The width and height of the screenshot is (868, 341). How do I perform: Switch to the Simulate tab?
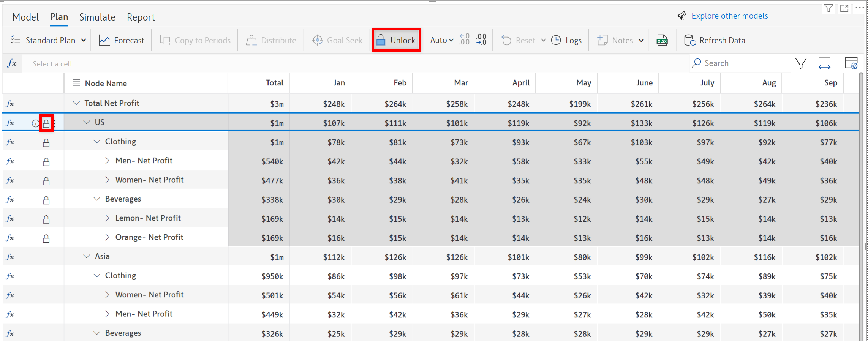click(x=97, y=17)
